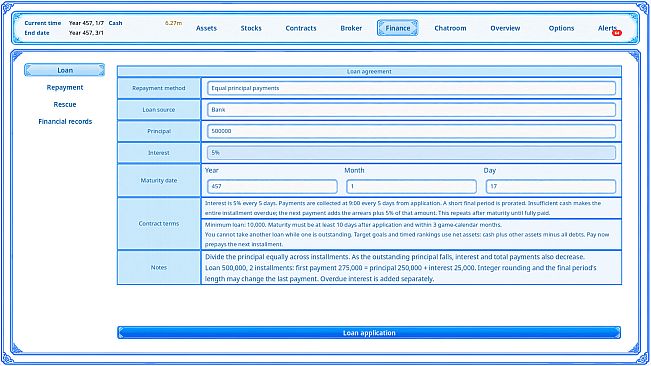Click the Interest 5% field
The width and height of the screenshot is (651, 366).
411,153
